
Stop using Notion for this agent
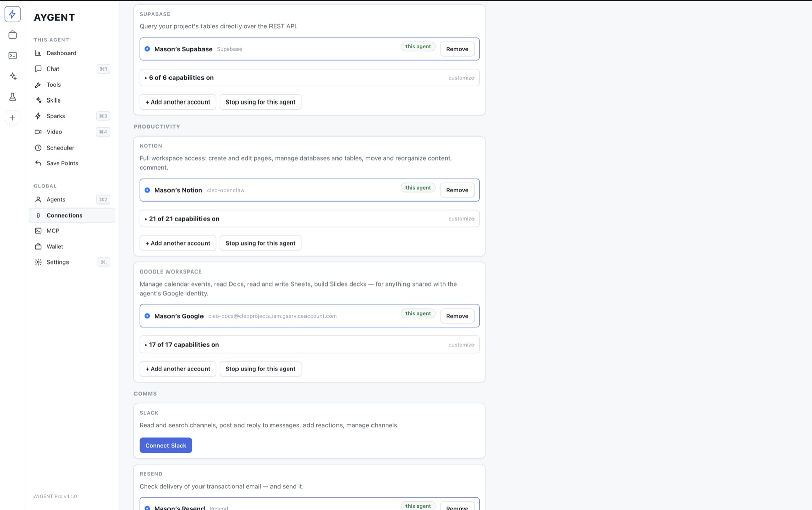coord(260,243)
